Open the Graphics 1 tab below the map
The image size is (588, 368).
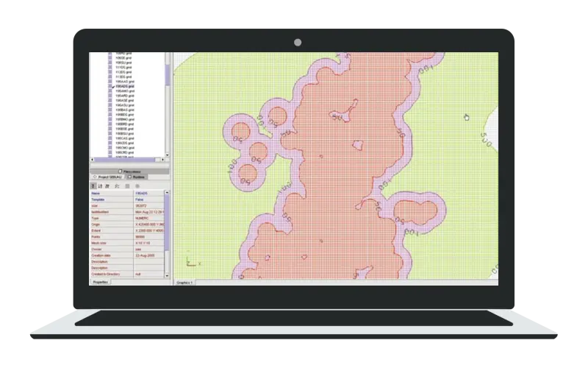[x=184, y=283]
